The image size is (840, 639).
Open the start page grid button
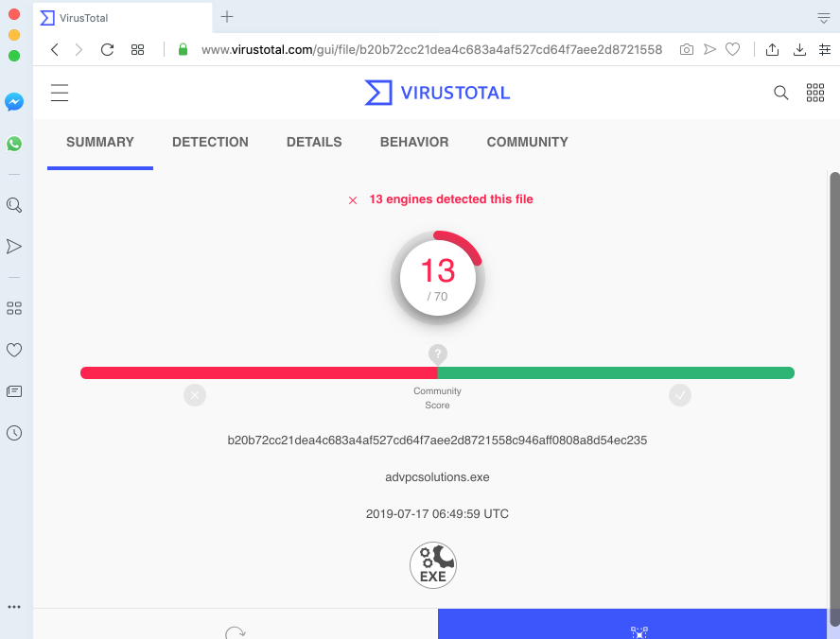click(x=138, y=50)
